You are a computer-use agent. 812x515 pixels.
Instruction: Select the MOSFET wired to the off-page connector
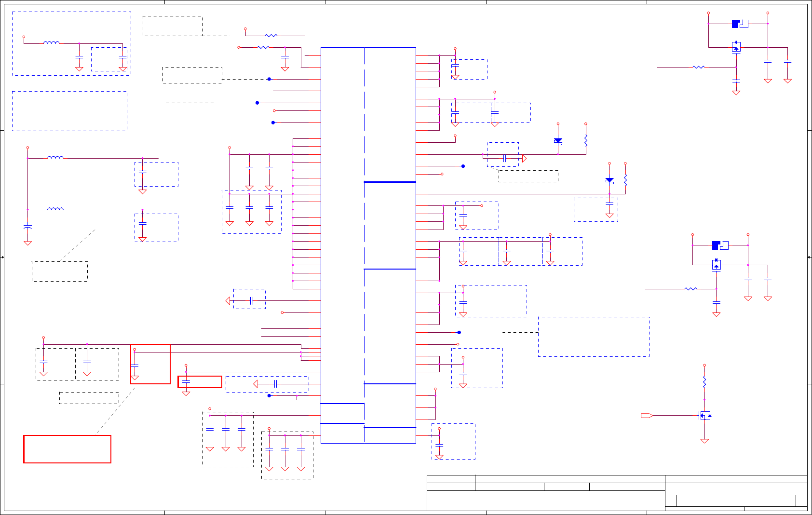[x=705, y=415]
